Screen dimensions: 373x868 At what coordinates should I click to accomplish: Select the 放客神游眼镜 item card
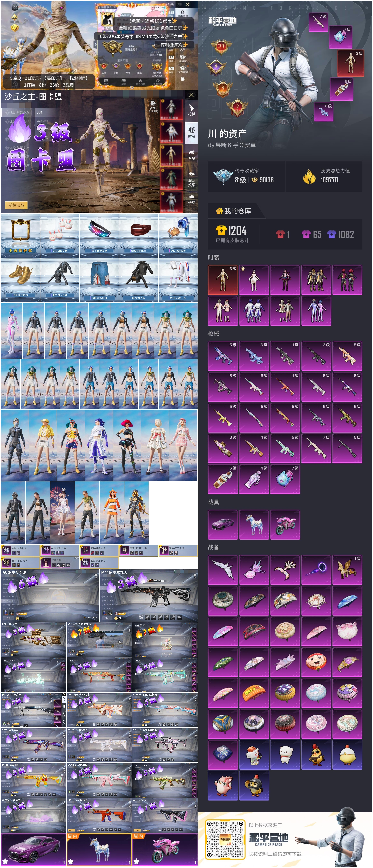(x=99, y=235)
